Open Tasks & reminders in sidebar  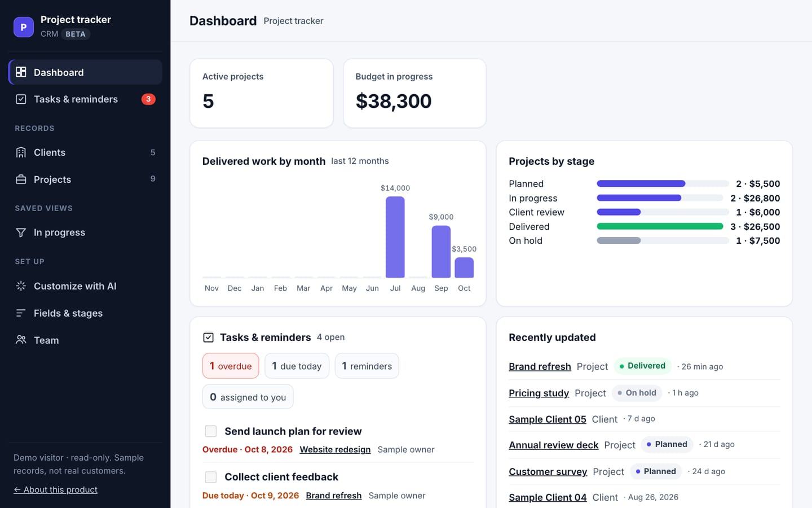[85, 99]
